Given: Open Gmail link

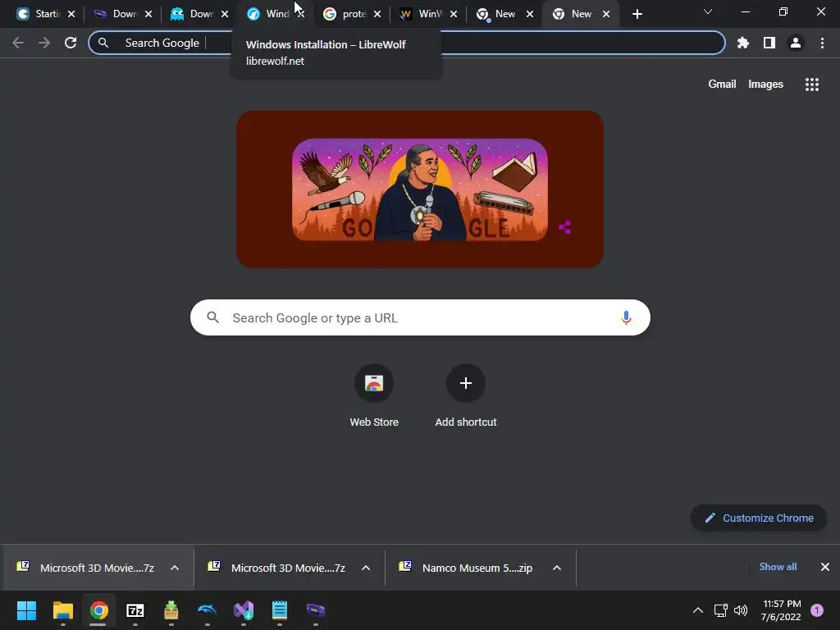Looking at the screenshot, I should [722, 84].
